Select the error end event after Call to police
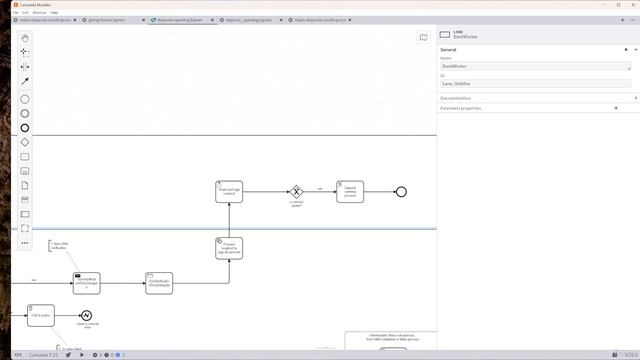The image size is (640, 360). point(86,316)
